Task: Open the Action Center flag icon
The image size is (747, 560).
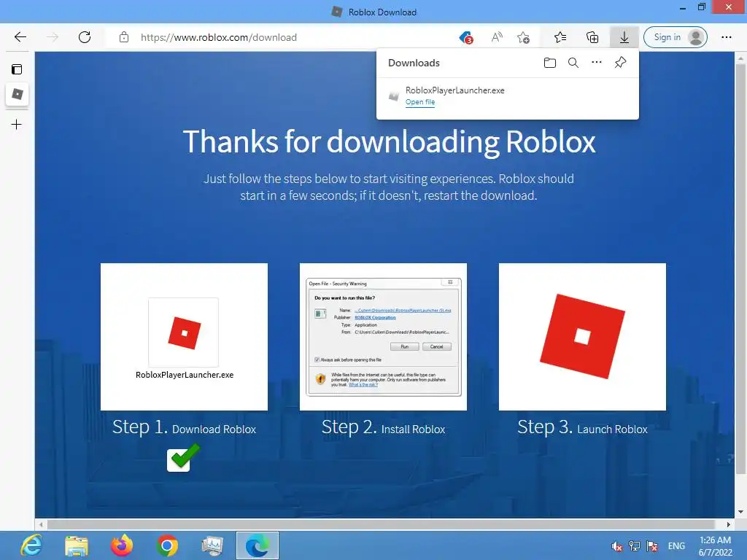Action: 652,545
